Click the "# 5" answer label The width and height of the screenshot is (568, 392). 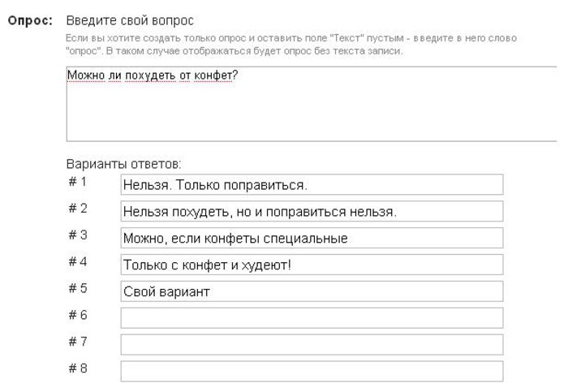click(x=78, y=288)
